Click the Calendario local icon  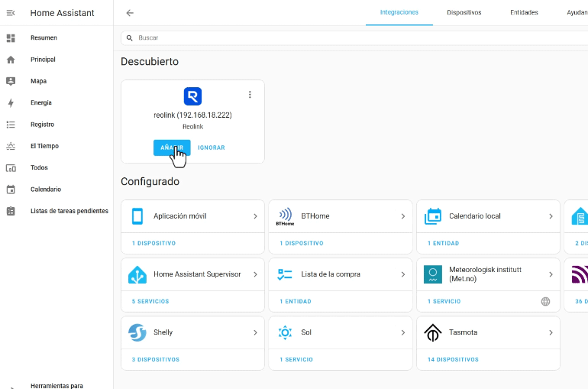click(x=433, y=216)
